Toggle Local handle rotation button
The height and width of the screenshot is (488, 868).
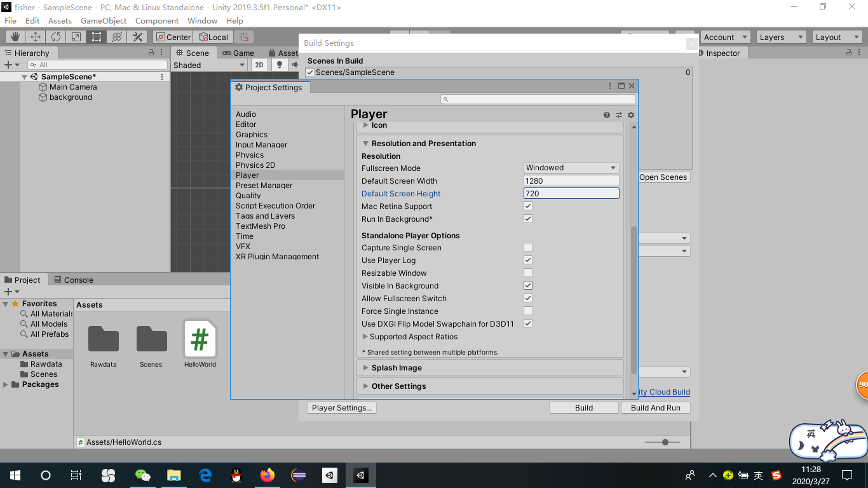click(x=214, y=37)
